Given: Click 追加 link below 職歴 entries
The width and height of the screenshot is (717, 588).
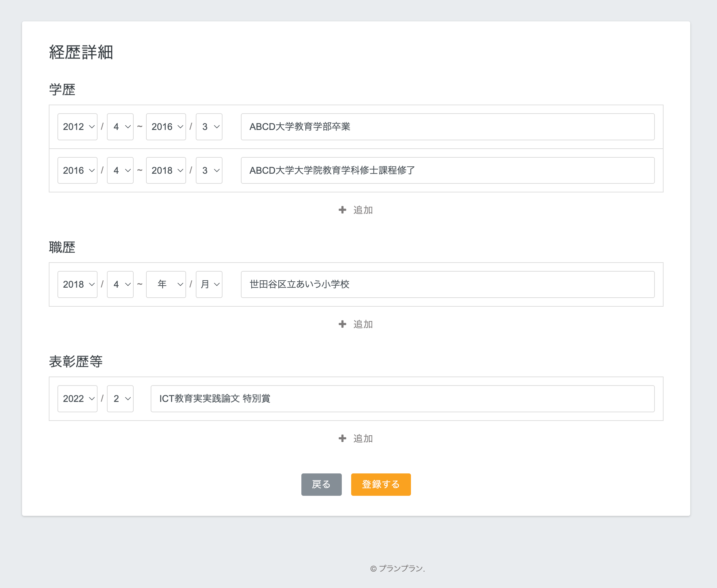Looking at the screenshot, I should (363, 324).
